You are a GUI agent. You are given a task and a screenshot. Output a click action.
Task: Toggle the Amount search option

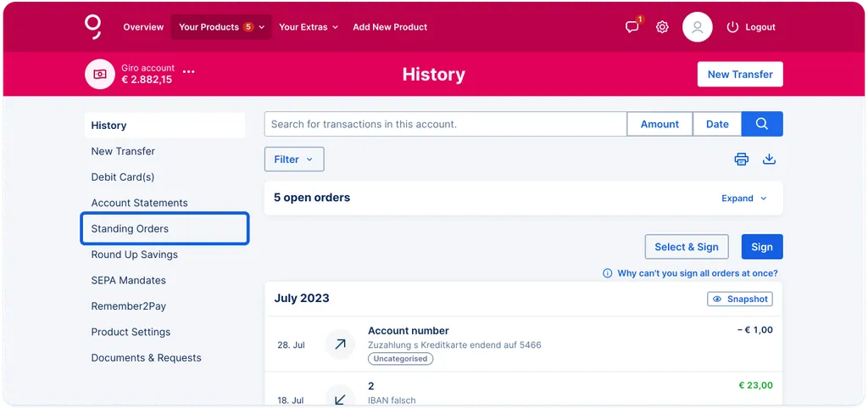click(x=659, y=124)
